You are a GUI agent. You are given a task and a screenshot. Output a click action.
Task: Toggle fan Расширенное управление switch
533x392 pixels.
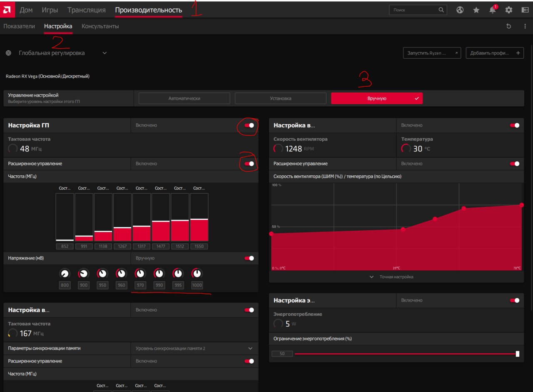[515, 164]
